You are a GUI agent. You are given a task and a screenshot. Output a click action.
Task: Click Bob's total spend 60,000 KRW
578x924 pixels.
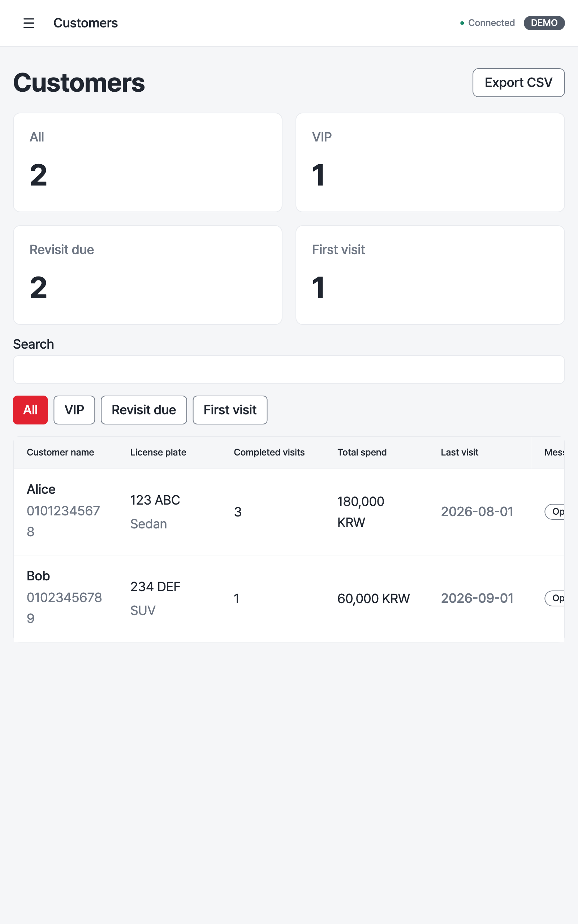pyautogui.click(x=374, y=599)
